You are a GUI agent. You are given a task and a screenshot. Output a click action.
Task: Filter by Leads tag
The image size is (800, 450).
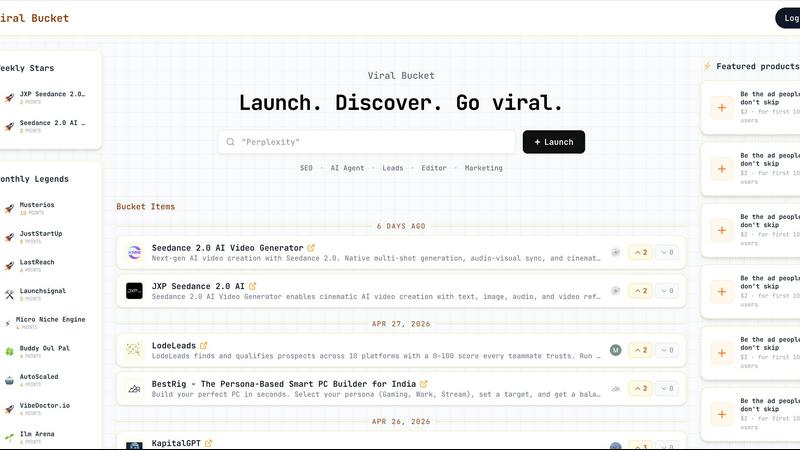393,168
